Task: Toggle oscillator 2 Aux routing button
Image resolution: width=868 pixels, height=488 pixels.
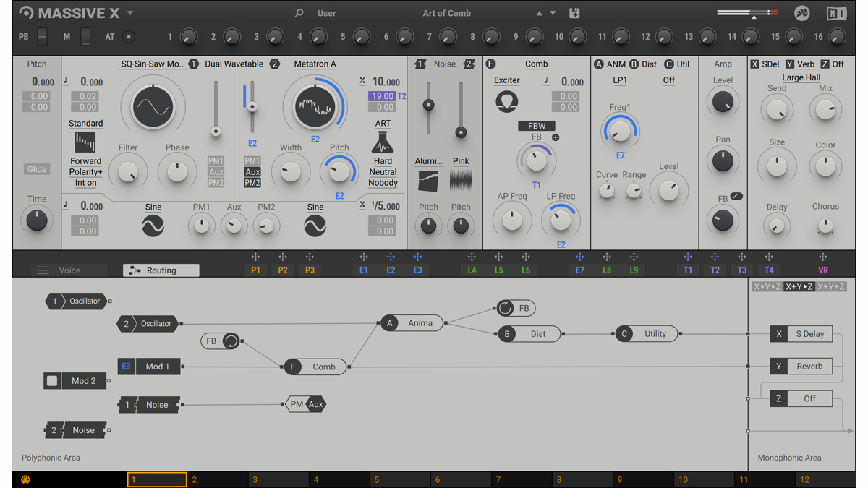Action: pyautogui.click(x=252, y=172)
